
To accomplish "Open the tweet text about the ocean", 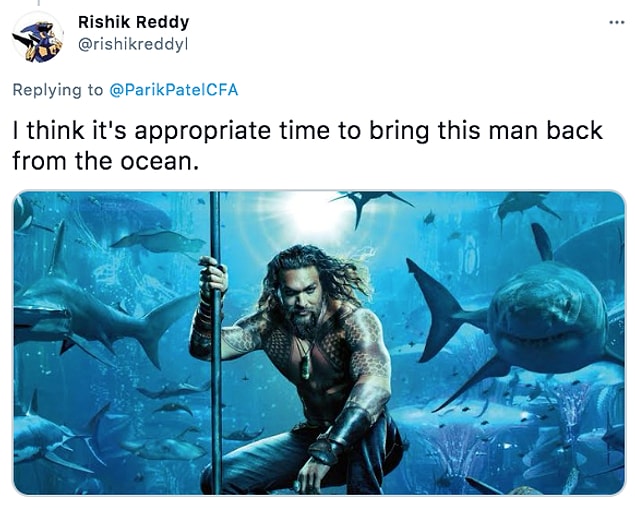I will click(x=308, y=145).
